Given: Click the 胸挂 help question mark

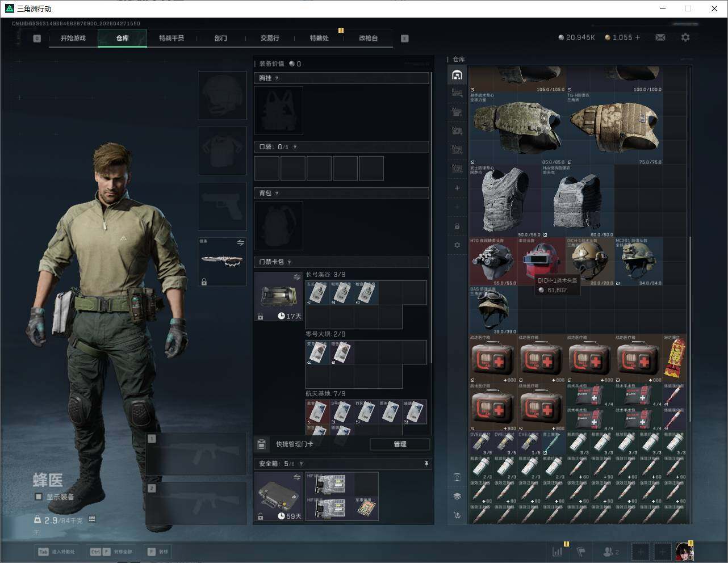Looking at the screenshot, I should tap(277, 78).
